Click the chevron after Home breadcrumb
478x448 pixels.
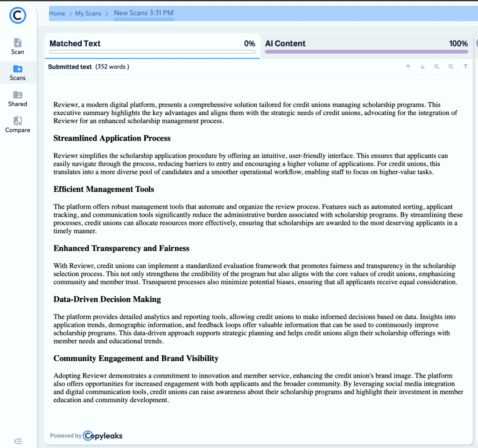pos(70,14)
